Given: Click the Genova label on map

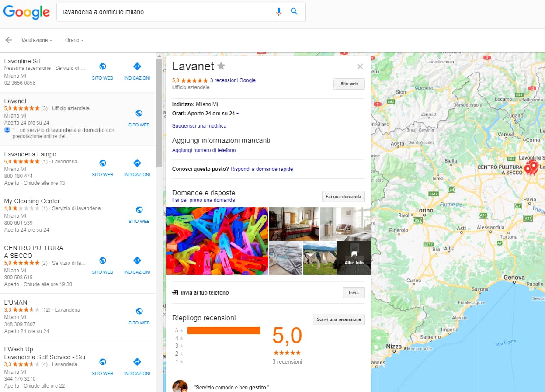Looking at the screenshot, I should point(514,278).
